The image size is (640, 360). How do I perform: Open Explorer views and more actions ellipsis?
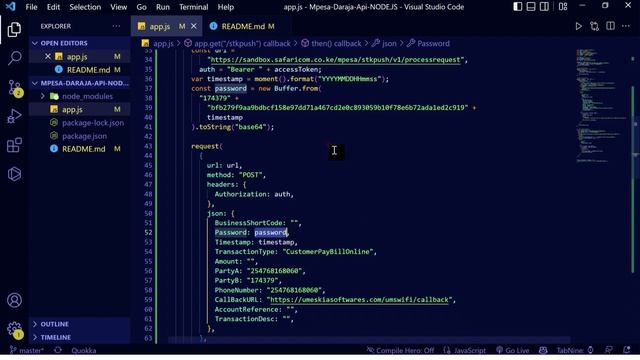tap(116, 26)
